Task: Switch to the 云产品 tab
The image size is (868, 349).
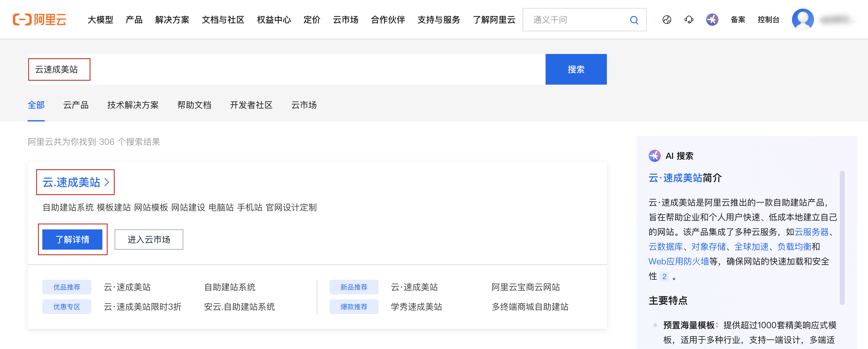Action: (76, 105)
